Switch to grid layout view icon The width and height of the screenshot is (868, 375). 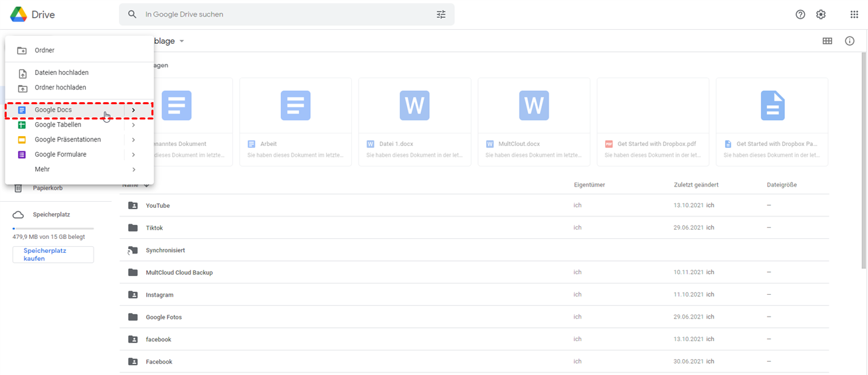tap(827, 41)
